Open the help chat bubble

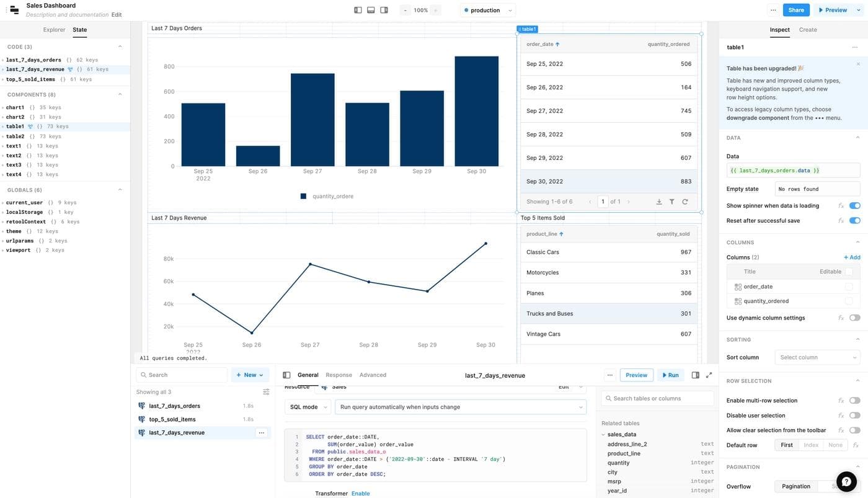(x=846, y=481)
